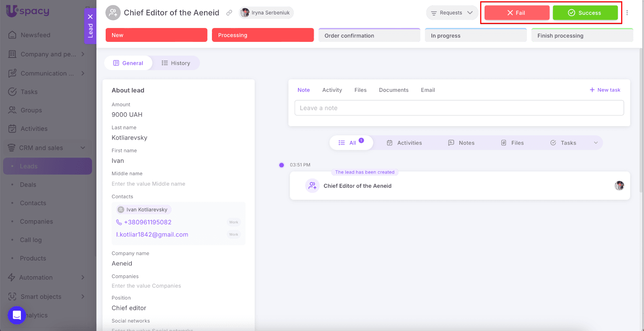Open Tasks from the sidebar
The width and height of the screenshot is (644, 331).
pyautogui.click(x=29, y=92)
